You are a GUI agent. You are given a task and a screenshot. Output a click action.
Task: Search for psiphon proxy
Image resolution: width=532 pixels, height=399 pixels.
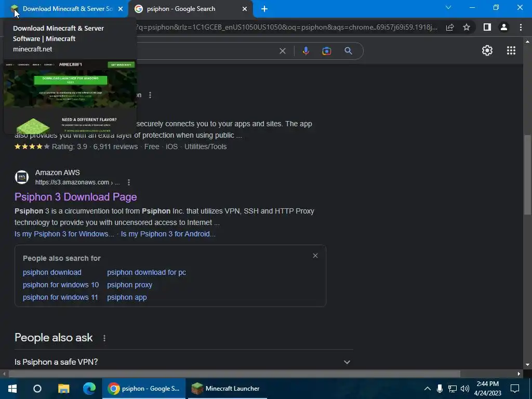pos(129,285)
